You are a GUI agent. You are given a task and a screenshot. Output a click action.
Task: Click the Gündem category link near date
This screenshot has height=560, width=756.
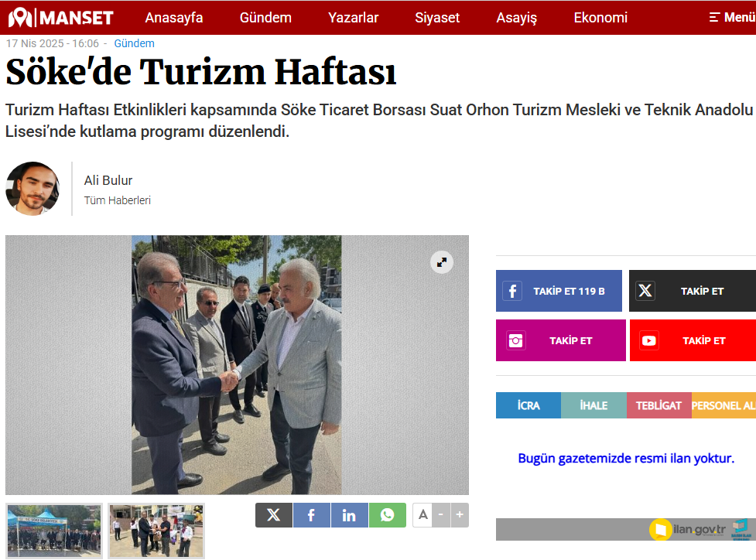click(134, 44)
